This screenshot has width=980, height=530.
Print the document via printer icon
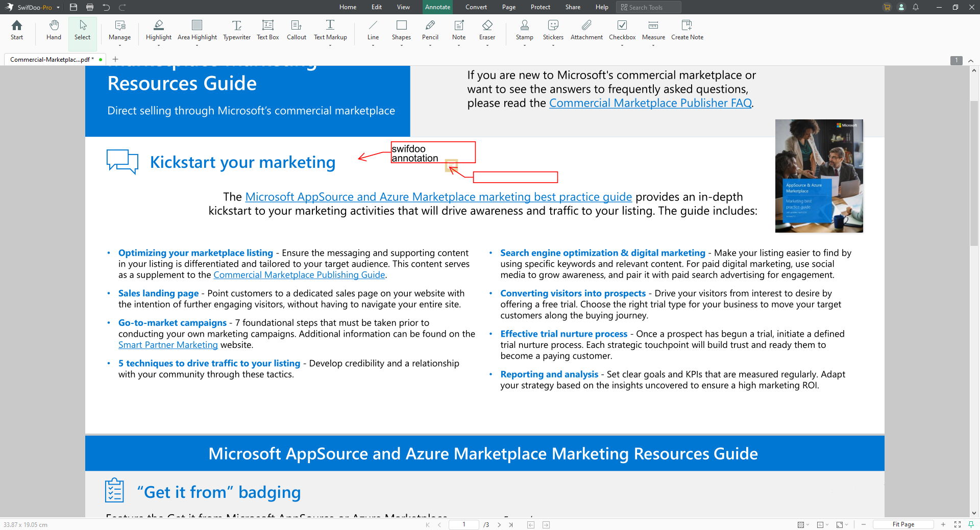[x=90, y=7]
